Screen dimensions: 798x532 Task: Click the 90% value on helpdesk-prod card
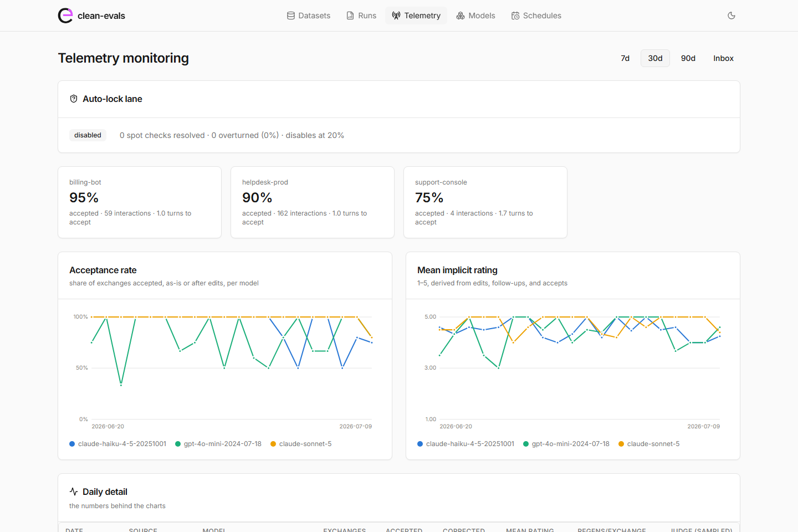(x=257, y=198)
